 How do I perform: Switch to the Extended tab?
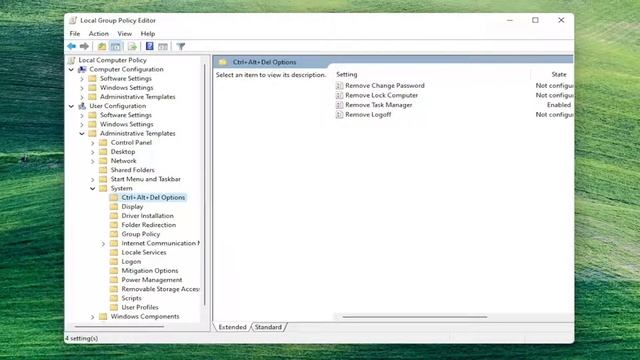click(232, 327)
